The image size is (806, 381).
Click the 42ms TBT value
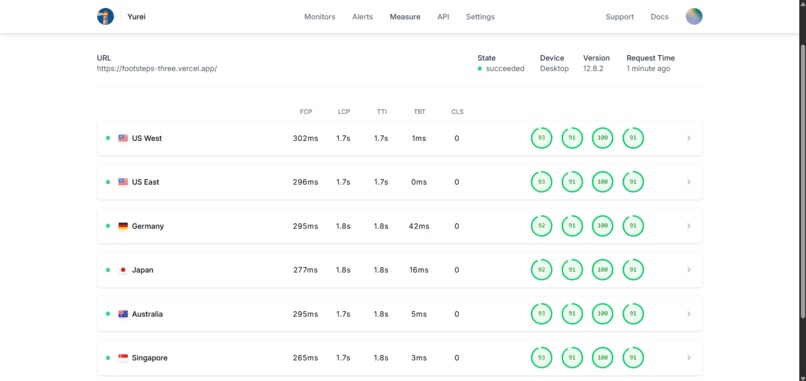pos(419,226)
